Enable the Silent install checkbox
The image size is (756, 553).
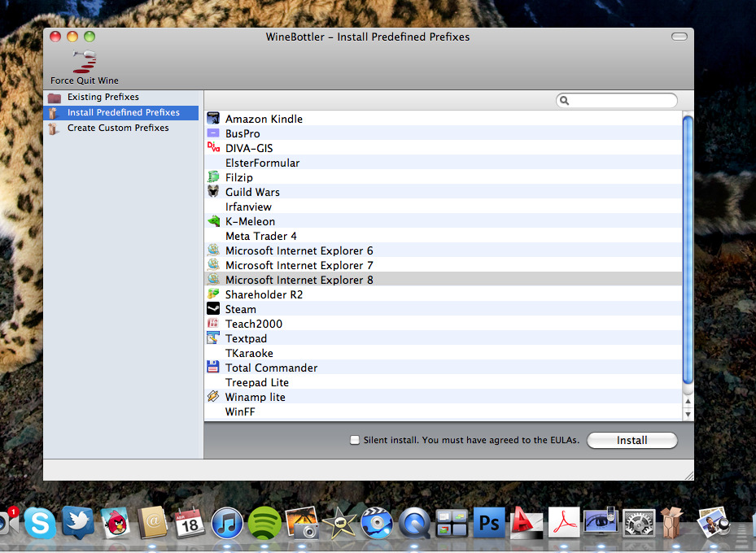354,440
